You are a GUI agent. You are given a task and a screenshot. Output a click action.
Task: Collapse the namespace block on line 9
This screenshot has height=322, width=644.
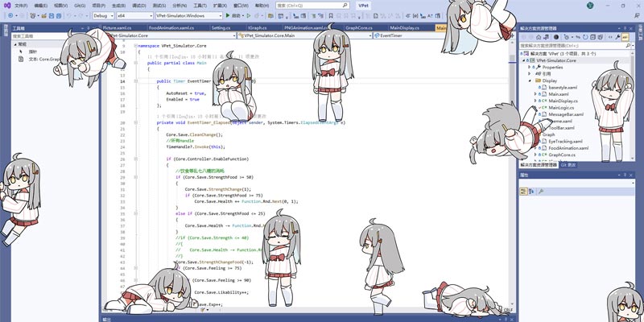click(135, 47)
